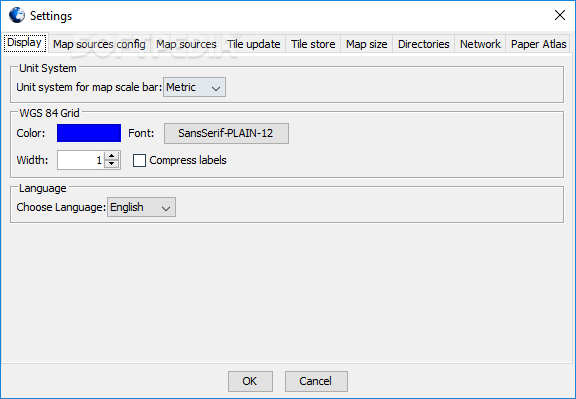The image size is (576, 399).
Task: Select the Map size tab
Action: point(367,44)
